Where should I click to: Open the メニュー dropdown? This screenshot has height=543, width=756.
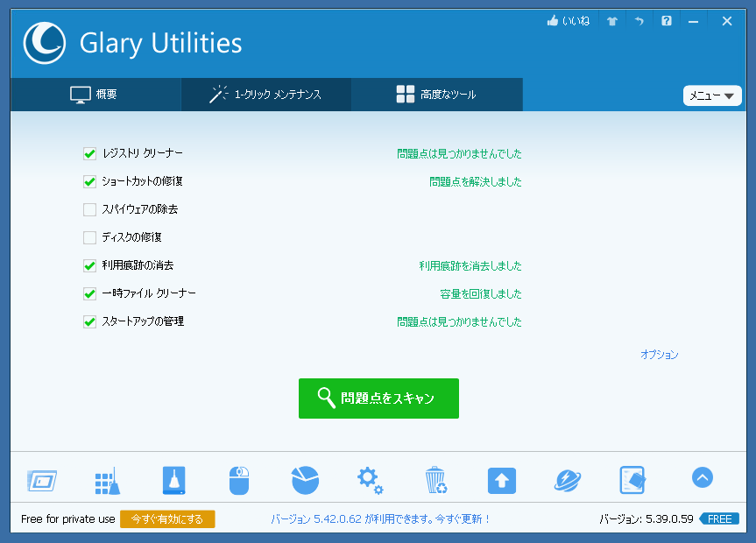point(712,95)
